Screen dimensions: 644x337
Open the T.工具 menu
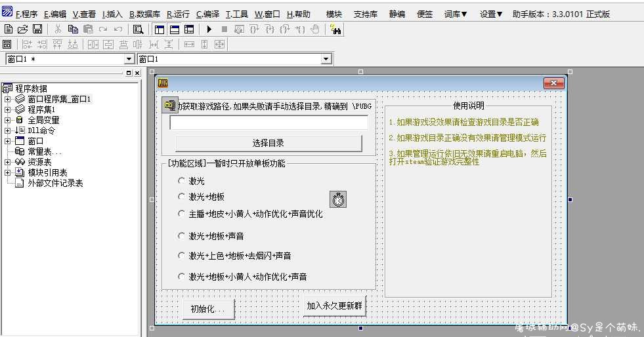[x=237, y=14]
